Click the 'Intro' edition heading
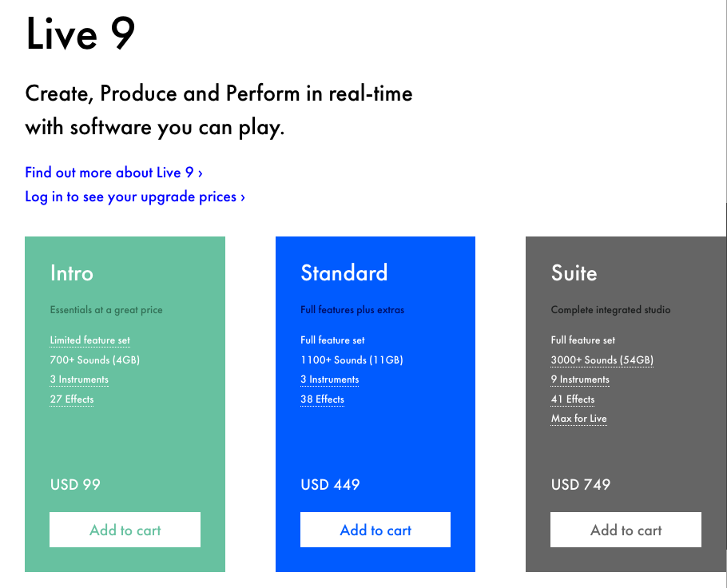The width and height of the screenshot is (727, 588). tap(72, 273)
